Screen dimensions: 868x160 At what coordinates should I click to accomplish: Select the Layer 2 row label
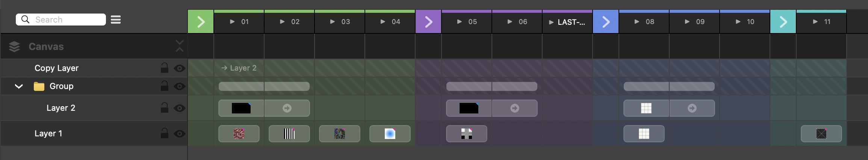click(61, 108)
